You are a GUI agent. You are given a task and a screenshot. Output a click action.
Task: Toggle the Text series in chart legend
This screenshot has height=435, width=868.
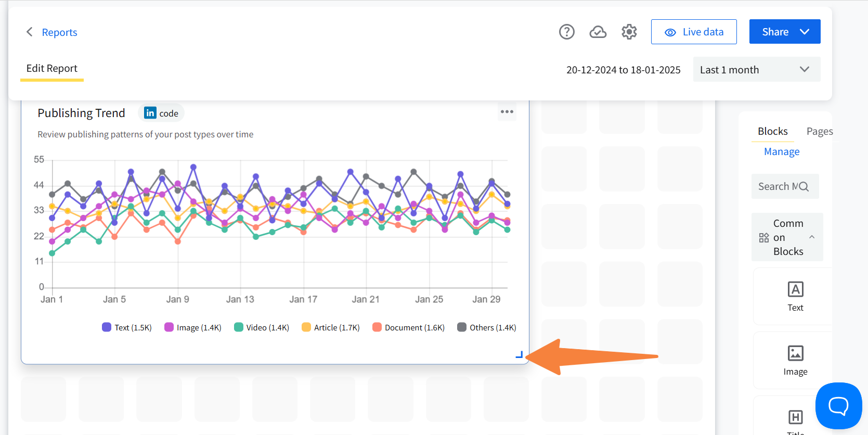(x=127, y=327)
